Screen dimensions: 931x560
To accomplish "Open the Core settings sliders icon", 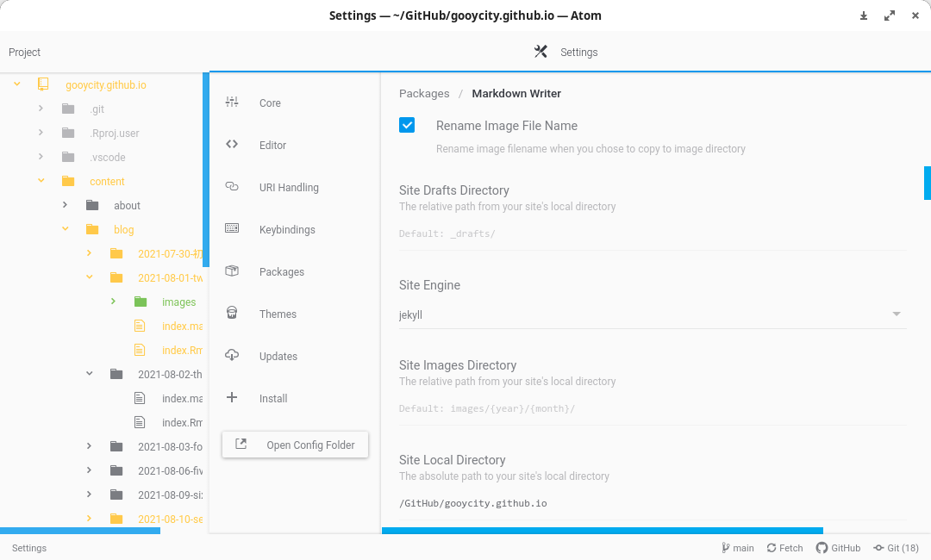I will pos(232,102).
